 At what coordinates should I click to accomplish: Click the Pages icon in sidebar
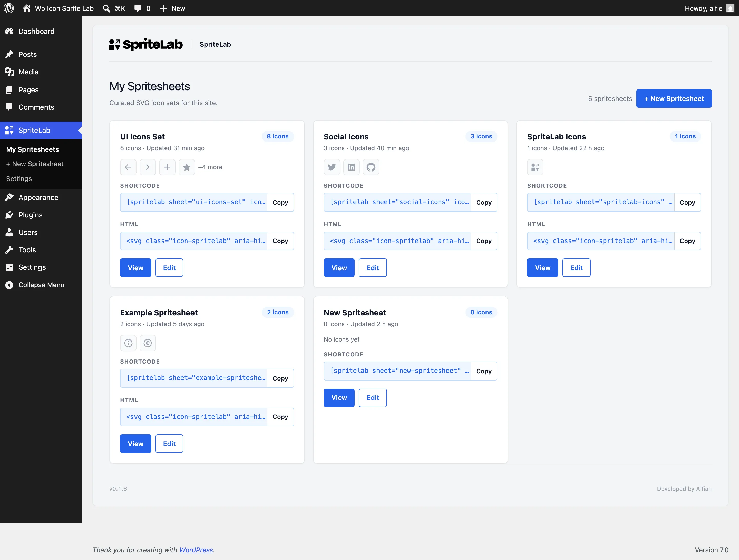click(9, 89)
